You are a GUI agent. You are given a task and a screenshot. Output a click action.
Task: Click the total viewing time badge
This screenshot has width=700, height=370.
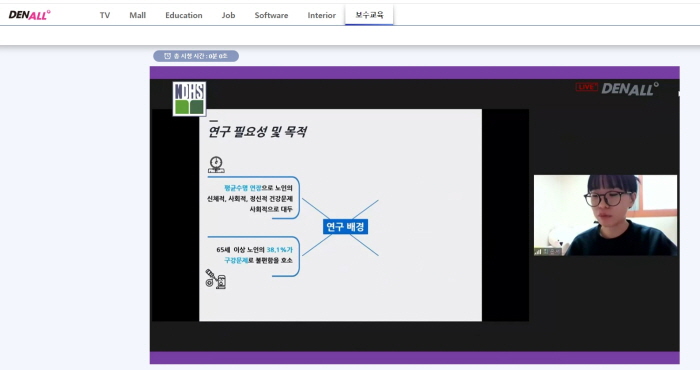[x=196, y=56]
